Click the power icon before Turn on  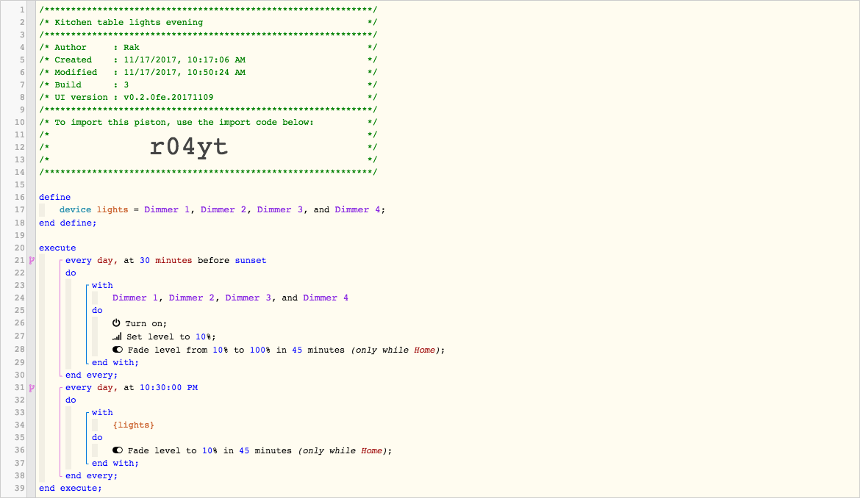[x=116, y=323]
